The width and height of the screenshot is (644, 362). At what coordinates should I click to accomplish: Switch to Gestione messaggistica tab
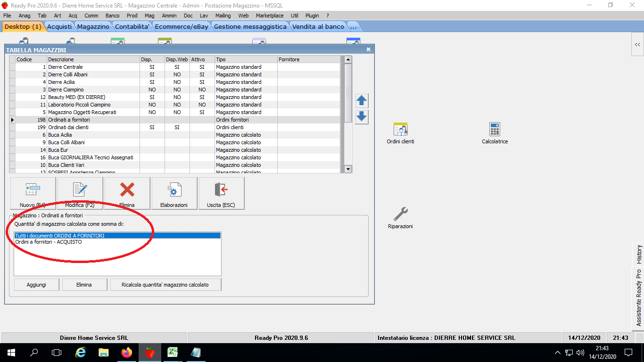250,27
